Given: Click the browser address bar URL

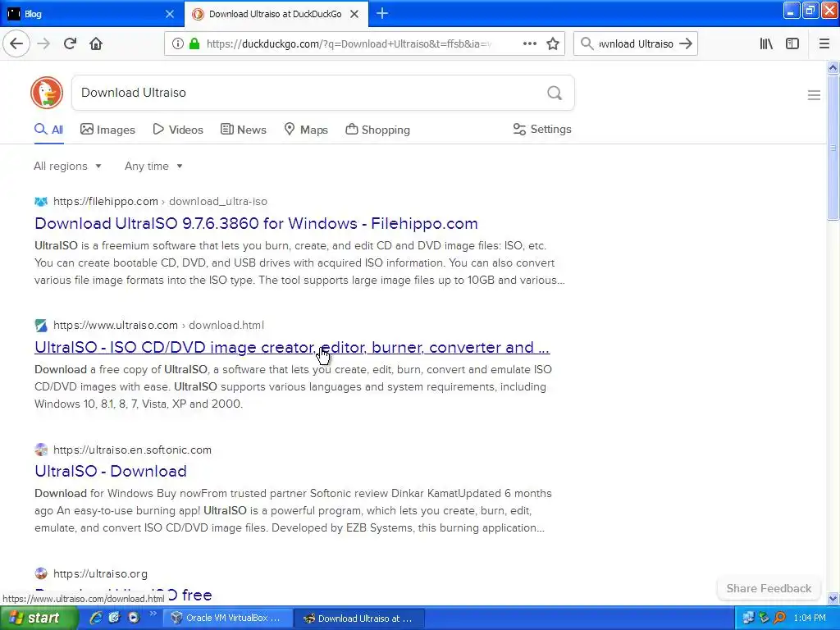Looking at the screenshot, I should click(x=349, y=44).
